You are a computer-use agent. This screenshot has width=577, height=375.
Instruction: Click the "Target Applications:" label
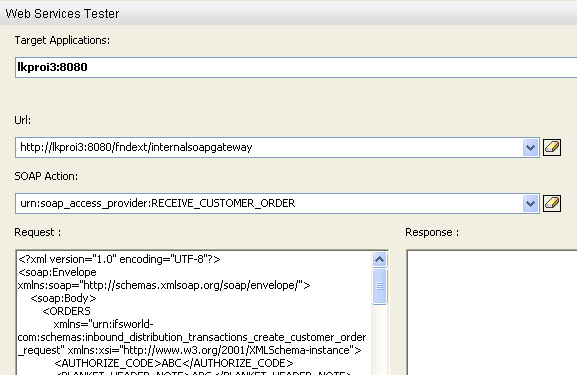coord(62,40)
